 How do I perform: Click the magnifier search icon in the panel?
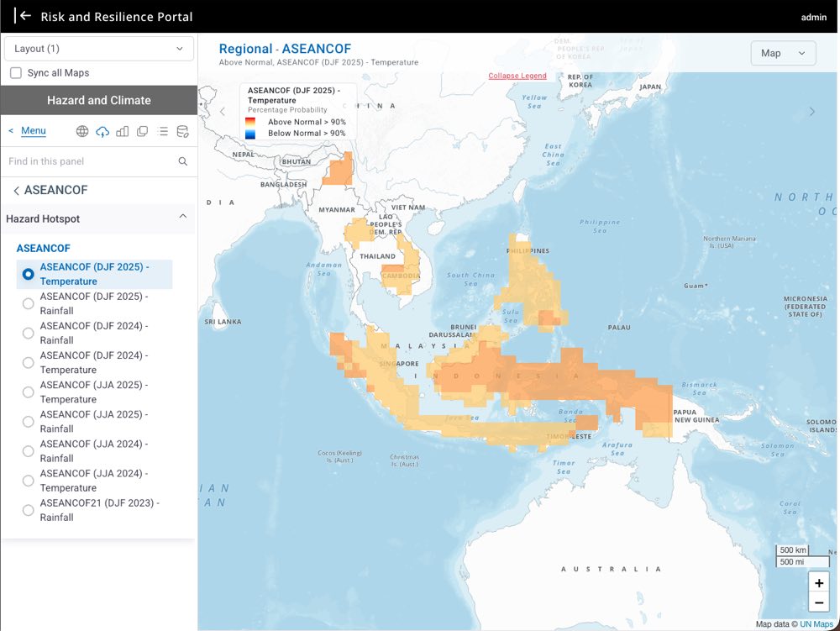[182, 161]
